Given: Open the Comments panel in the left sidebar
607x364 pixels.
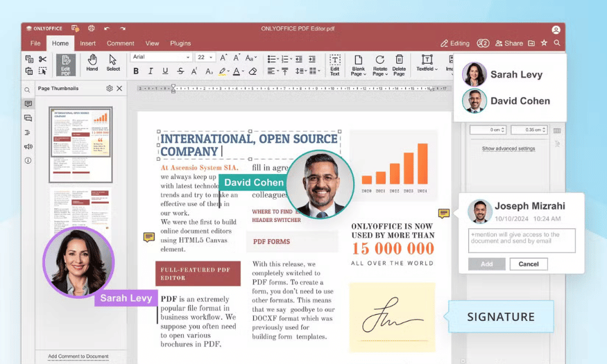Looking at the screenshot, I should (x=28, y=104).
